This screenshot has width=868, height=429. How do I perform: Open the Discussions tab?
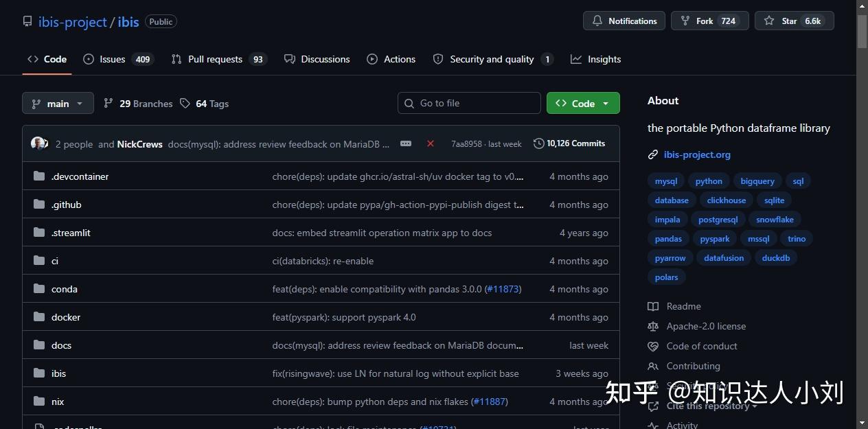(x=317, y=59)
